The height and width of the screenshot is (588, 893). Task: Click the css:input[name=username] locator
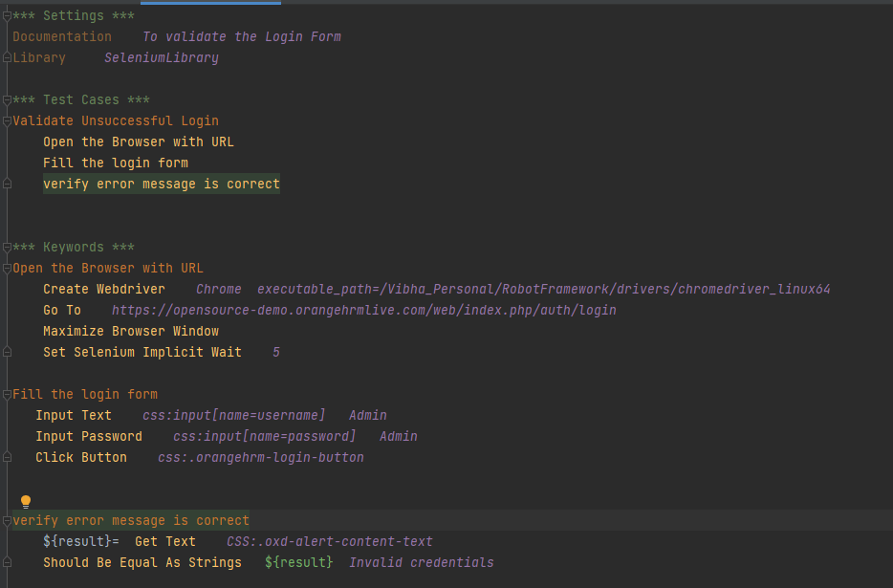[x=233, y=416]
